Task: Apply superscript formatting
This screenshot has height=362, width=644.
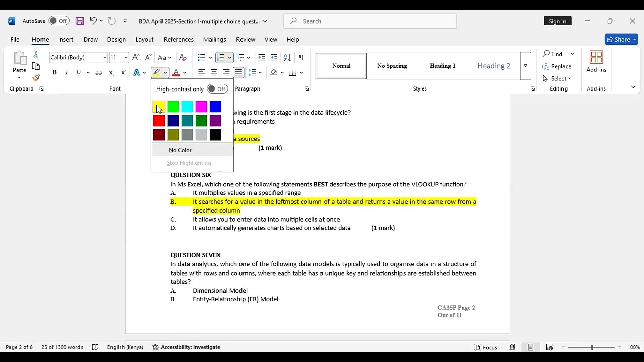Action: pos(123,73)
